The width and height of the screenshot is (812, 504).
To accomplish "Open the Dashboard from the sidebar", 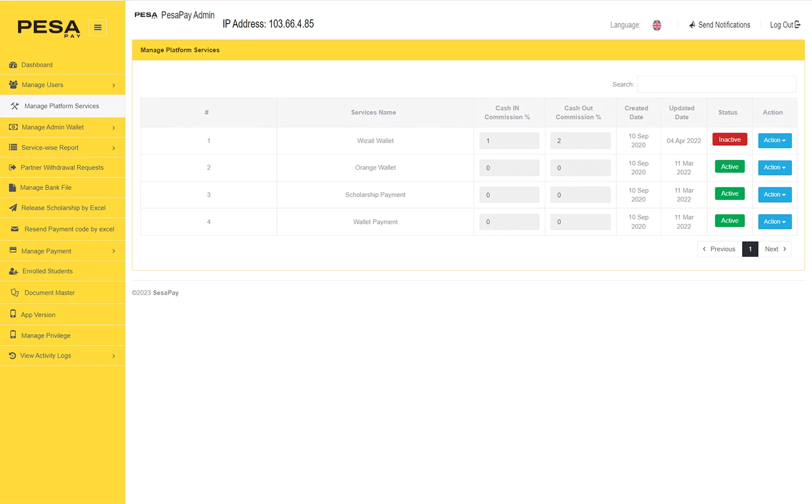I will click(x=37, y=64).
